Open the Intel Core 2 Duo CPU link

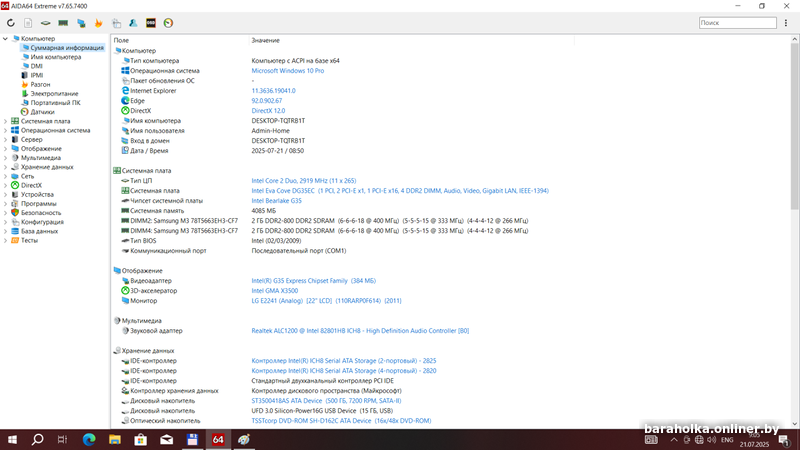(x=304, y=181)
